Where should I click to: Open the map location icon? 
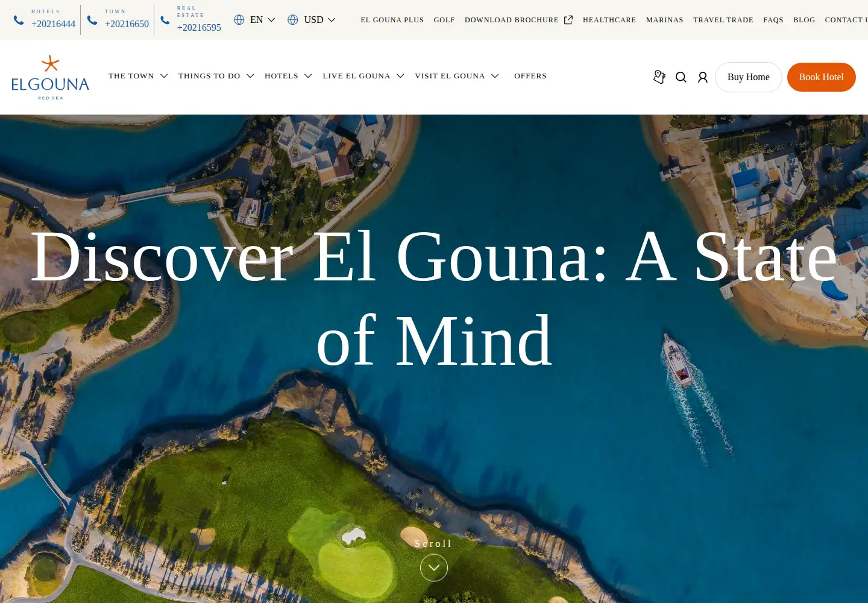pos(659,77)
